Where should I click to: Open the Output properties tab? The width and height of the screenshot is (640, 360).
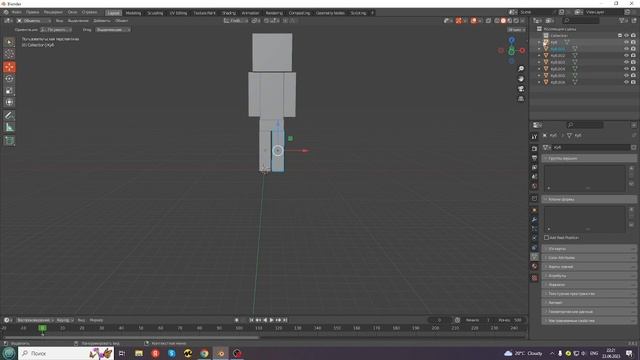[x=534, y=158]
